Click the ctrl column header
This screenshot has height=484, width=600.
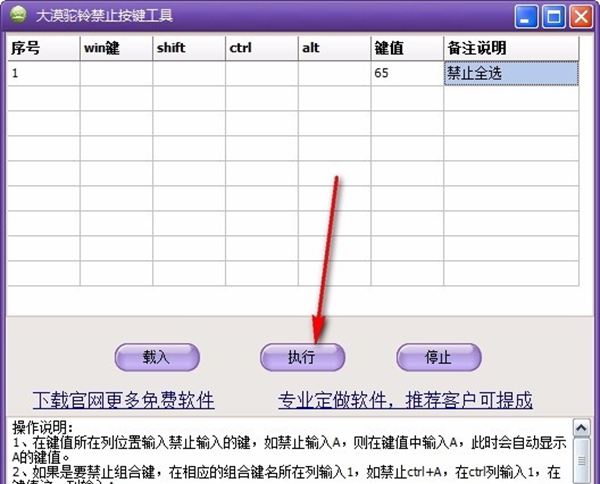(x=262, y=48)
